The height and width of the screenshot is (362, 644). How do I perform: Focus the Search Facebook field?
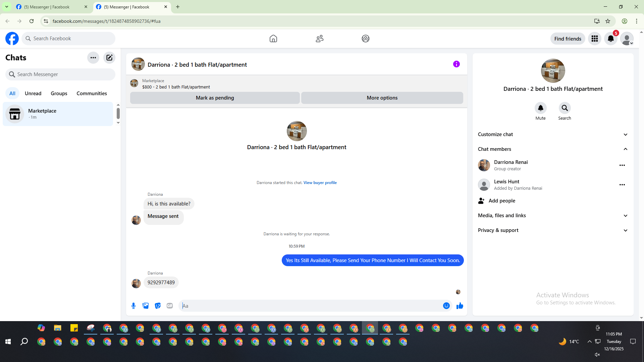(68, 39)
